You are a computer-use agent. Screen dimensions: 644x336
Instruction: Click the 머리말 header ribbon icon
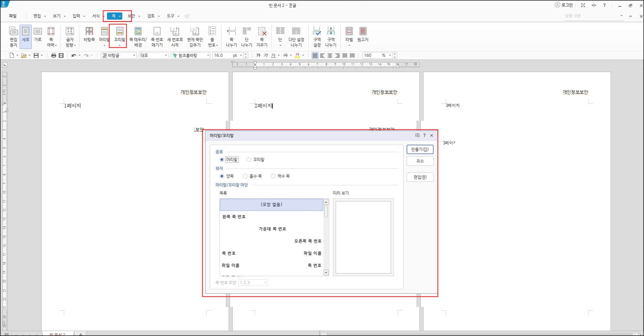click(x=104, y=37)
